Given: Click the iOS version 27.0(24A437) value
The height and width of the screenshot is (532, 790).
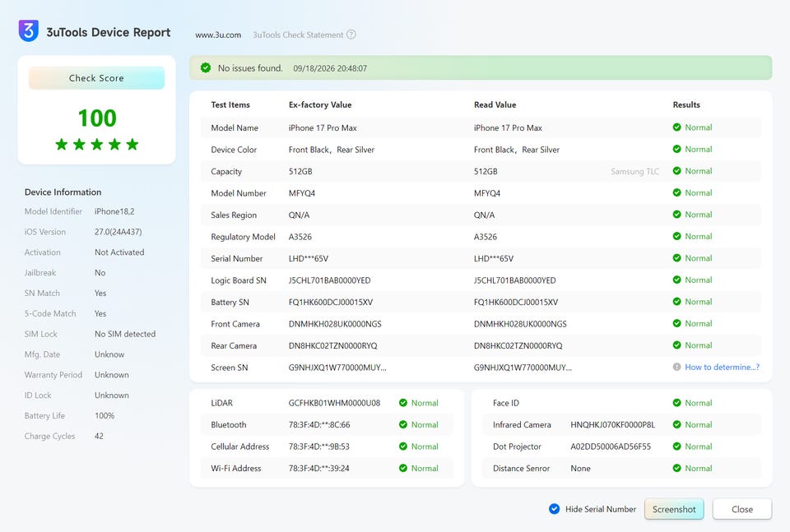Looking at the screenshot, I should (x=118, y=232).
